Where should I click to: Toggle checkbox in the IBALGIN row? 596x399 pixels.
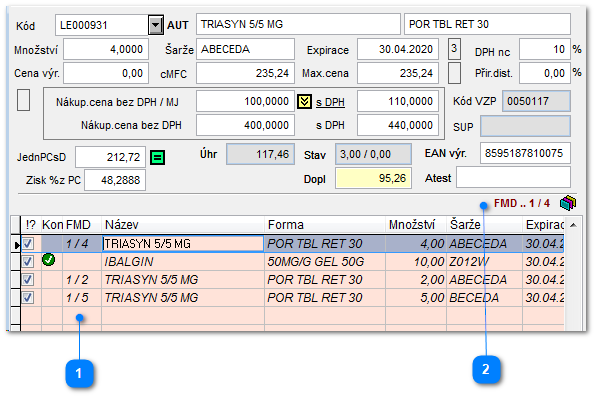pos(28,261)
